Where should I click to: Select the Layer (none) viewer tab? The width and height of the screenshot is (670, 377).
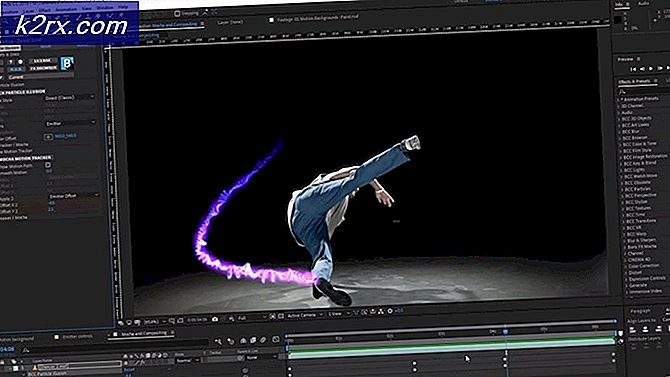[x=230, y=22]
